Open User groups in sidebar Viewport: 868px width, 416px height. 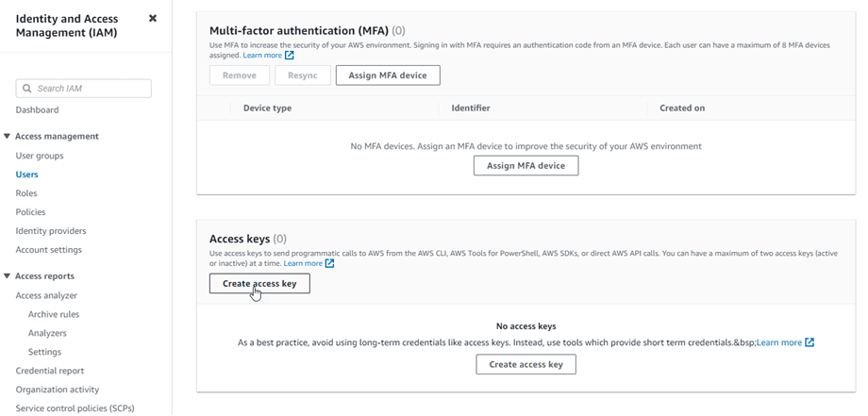40,156
